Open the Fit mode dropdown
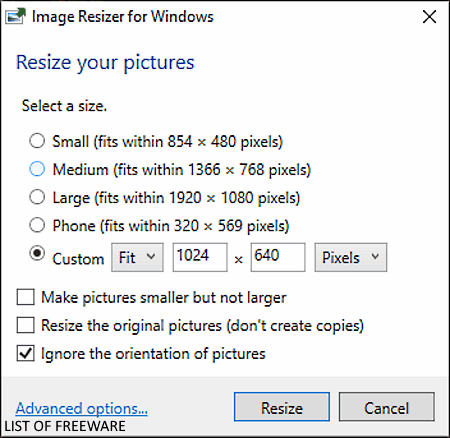The width and height of the screenshot is (450, 438). [x=137, y=257]
